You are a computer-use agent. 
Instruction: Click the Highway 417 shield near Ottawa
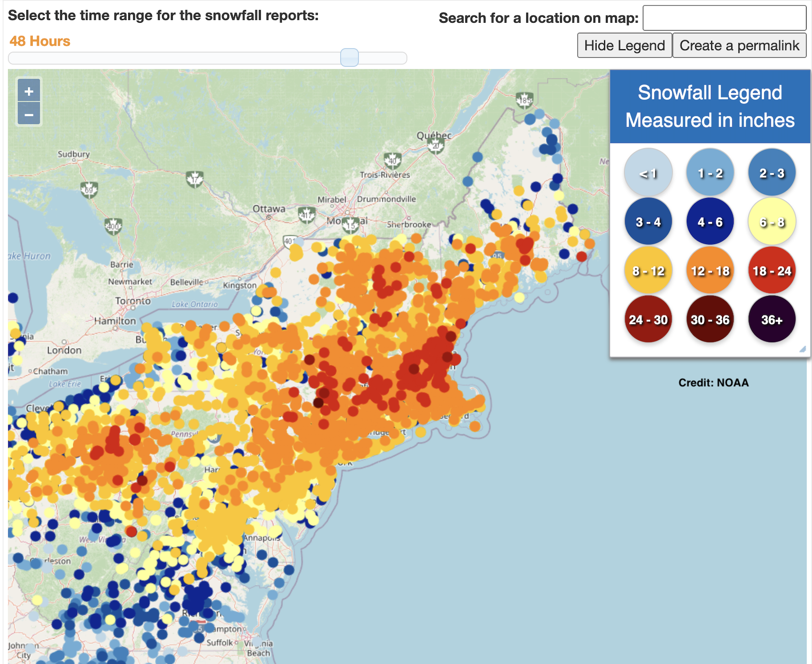point(306,214)
